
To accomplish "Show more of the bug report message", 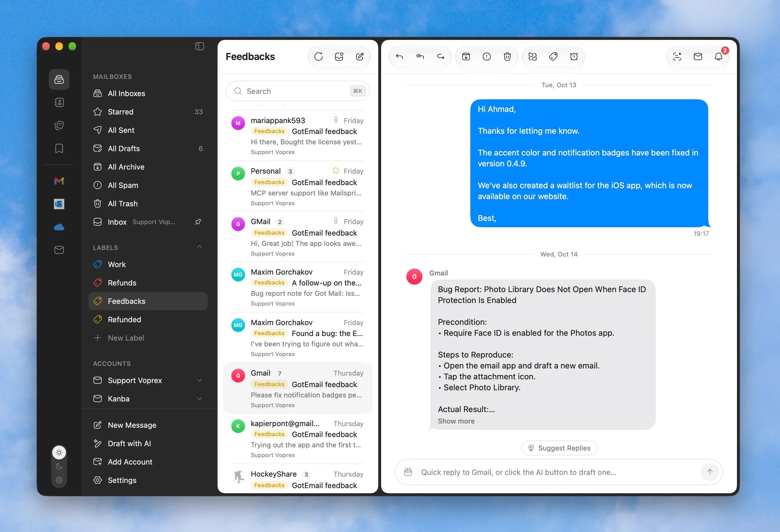I will [456, 421].
